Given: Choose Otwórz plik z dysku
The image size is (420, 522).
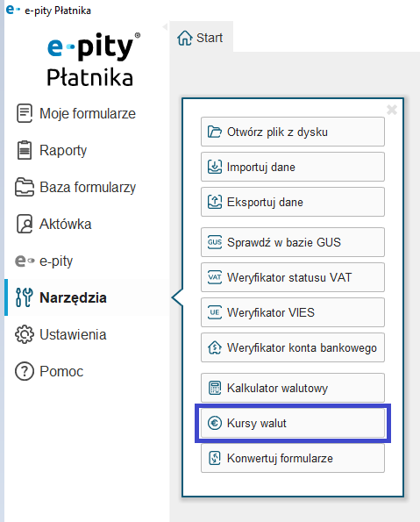Looking at the screenshot, I should point(293,132).
